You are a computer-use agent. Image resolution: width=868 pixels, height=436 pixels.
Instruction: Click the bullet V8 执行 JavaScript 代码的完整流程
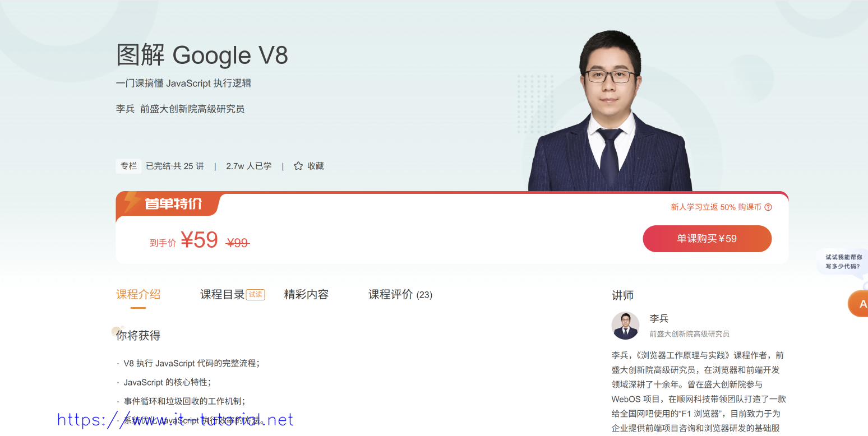pos(191,363)
